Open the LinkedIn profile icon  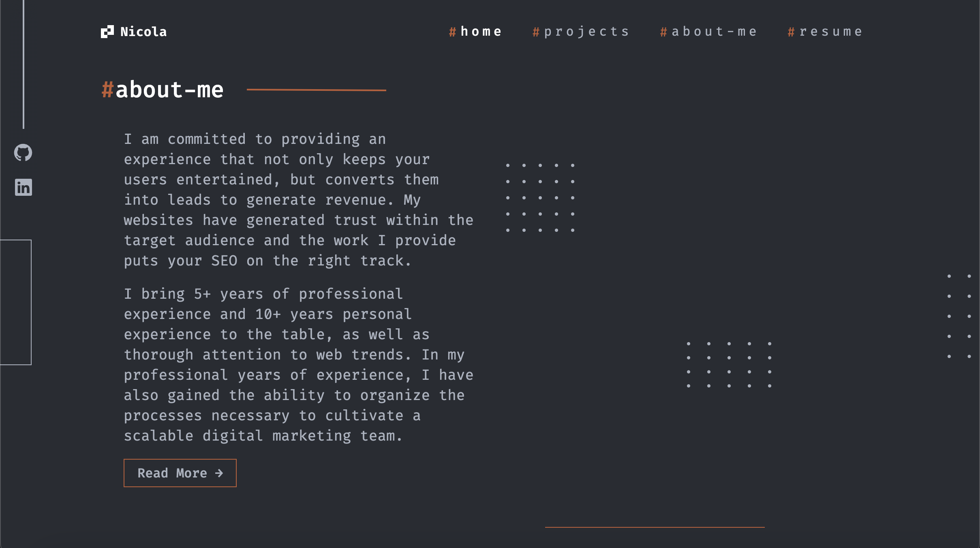[24, 187]
